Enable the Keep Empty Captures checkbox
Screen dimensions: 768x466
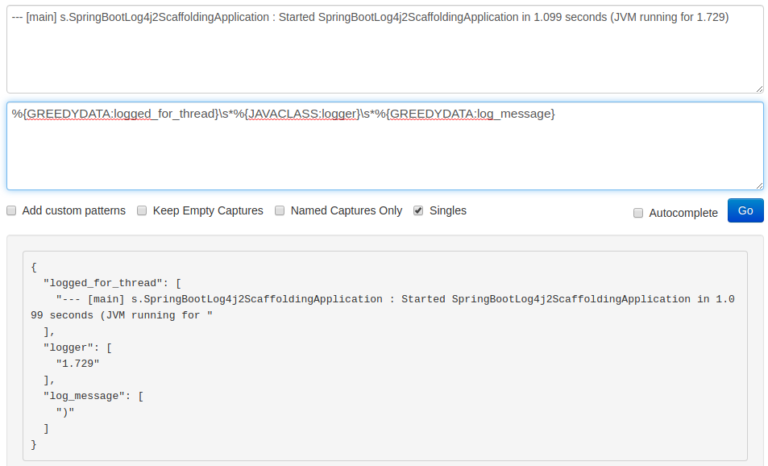[142, 211]
